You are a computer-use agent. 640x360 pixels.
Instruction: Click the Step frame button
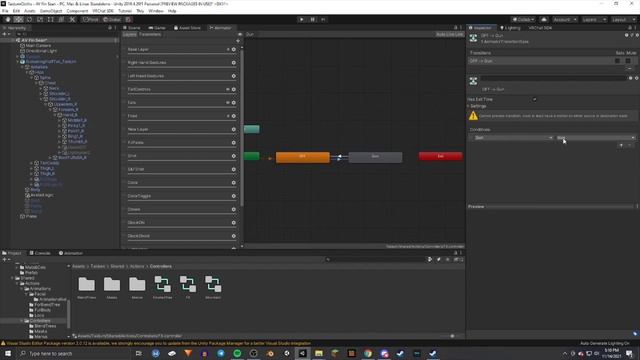pyautogui.click(x=323, y=20)
